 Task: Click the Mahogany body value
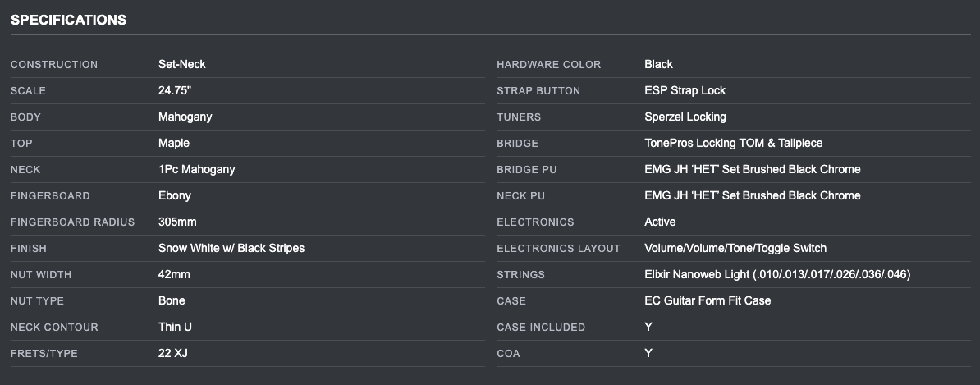185,117
